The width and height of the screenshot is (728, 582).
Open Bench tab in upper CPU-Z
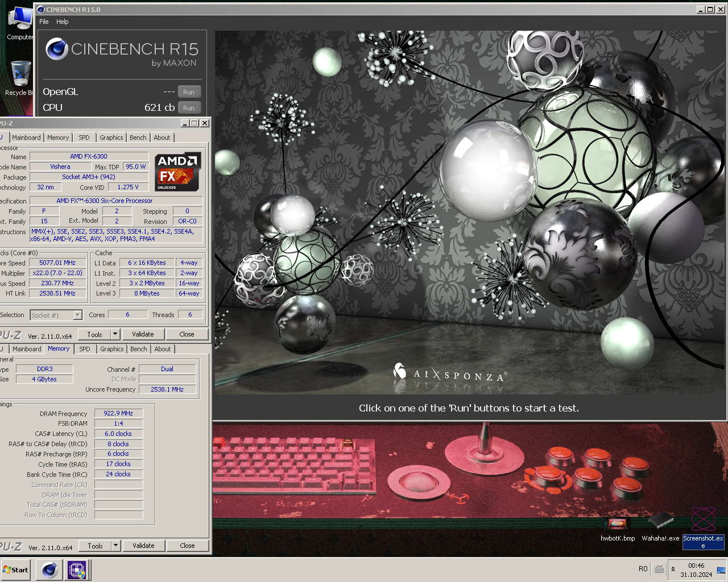pyautogui.click(x=138, y=138)
